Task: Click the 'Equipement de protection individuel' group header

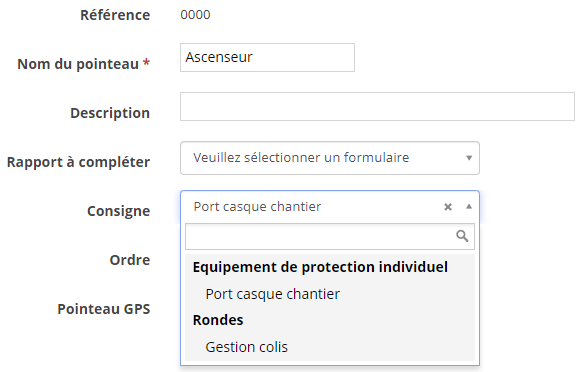Action: (x=320, y=267)
